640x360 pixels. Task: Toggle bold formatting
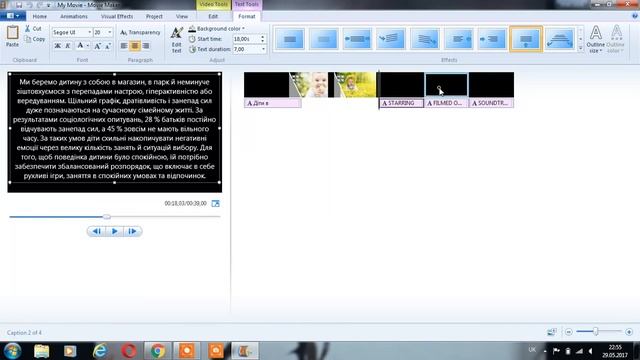58,46
